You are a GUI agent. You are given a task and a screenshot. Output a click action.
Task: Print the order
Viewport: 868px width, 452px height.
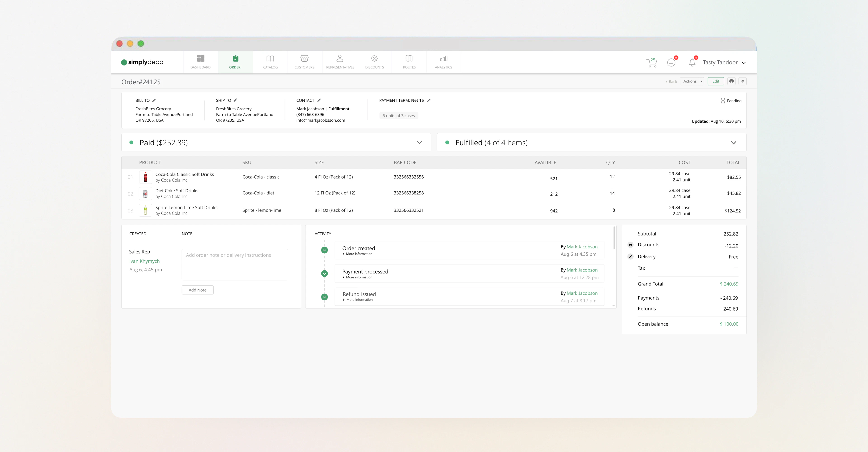[x=731, y=81]
